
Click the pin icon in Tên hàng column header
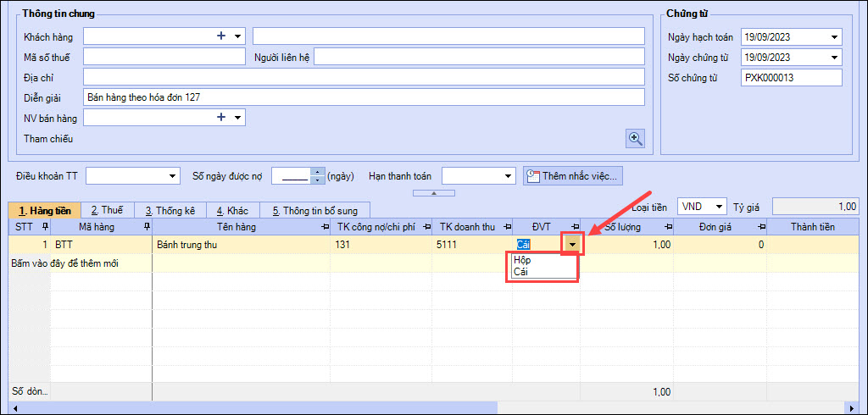pyautogui.click(x=325, y=227)
